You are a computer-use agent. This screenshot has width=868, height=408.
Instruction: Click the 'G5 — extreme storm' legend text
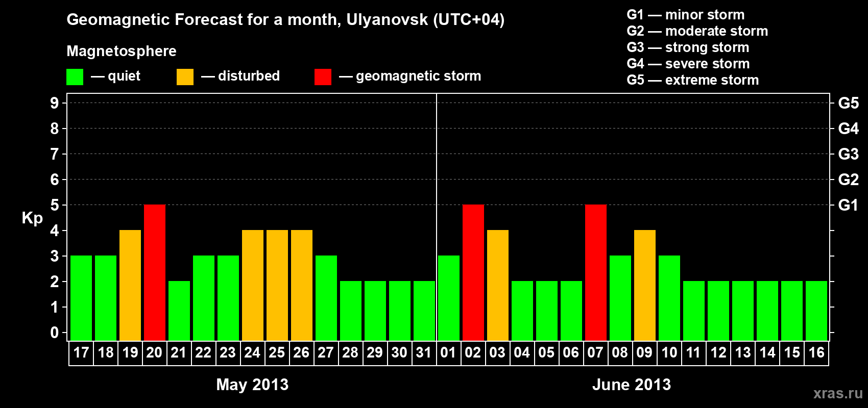(693, 80)
